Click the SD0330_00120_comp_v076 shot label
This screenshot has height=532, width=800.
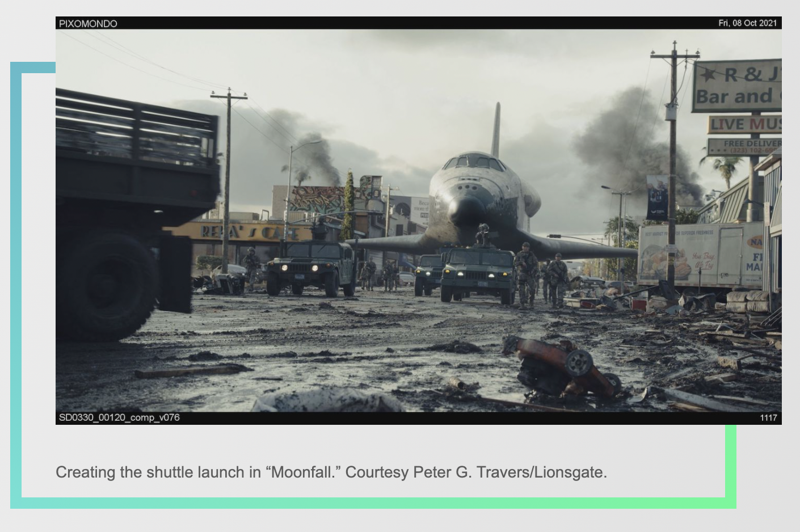tap(119, 417)
